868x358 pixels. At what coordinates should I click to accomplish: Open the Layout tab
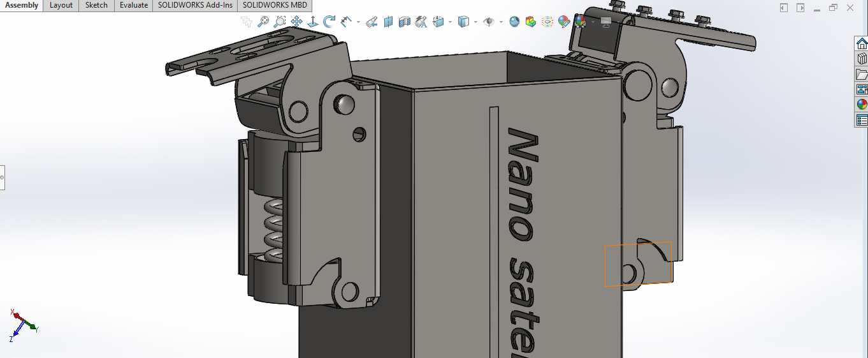point(61,5)
